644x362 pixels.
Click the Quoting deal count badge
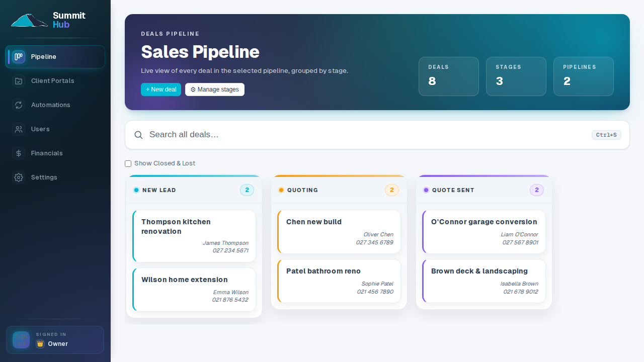392,190
